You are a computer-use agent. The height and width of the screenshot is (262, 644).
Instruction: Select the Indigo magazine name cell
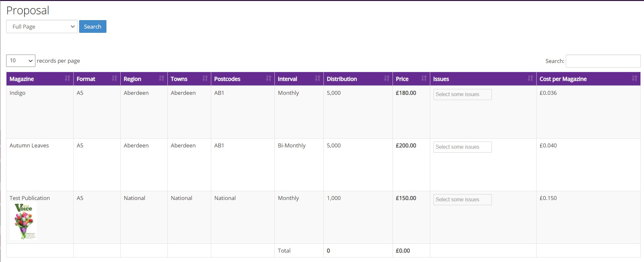18,93
